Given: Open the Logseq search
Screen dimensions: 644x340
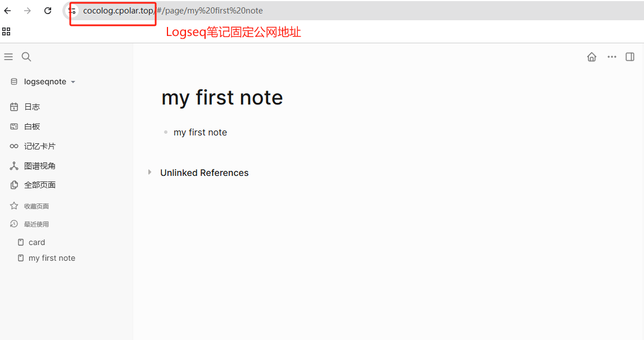Looking at the screenshot, I should pyautogui.click(x=26, y=57).
